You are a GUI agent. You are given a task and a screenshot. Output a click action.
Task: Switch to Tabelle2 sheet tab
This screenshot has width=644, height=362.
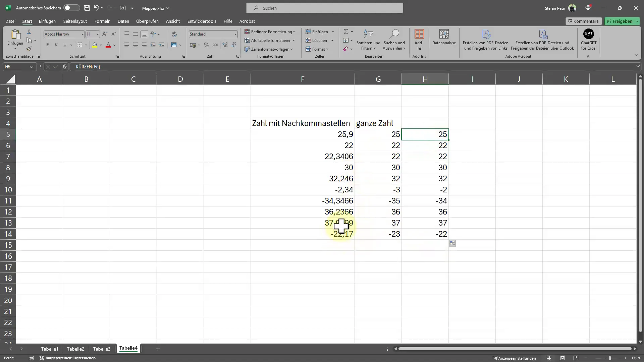click(76, 349)
